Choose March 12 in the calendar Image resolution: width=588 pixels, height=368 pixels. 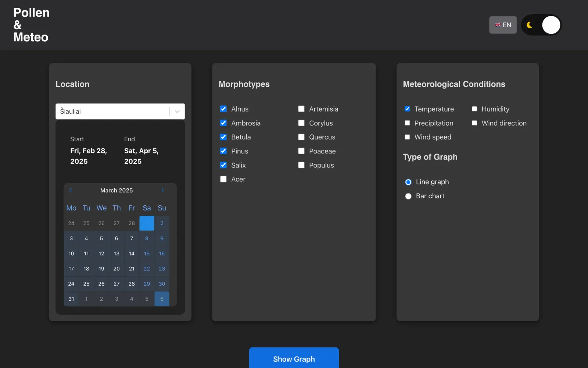click(101, 254)
